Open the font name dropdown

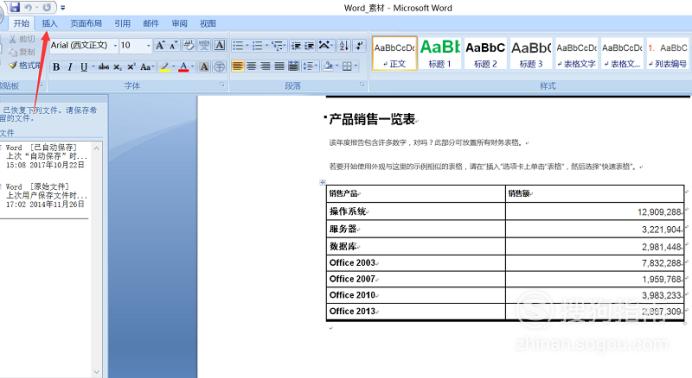116,45
